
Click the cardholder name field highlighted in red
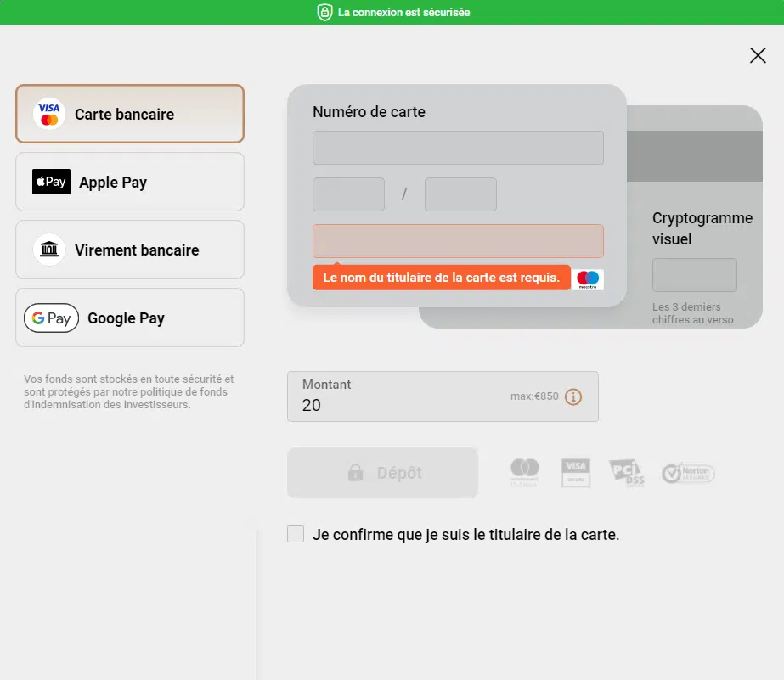[x=458, y=241]
